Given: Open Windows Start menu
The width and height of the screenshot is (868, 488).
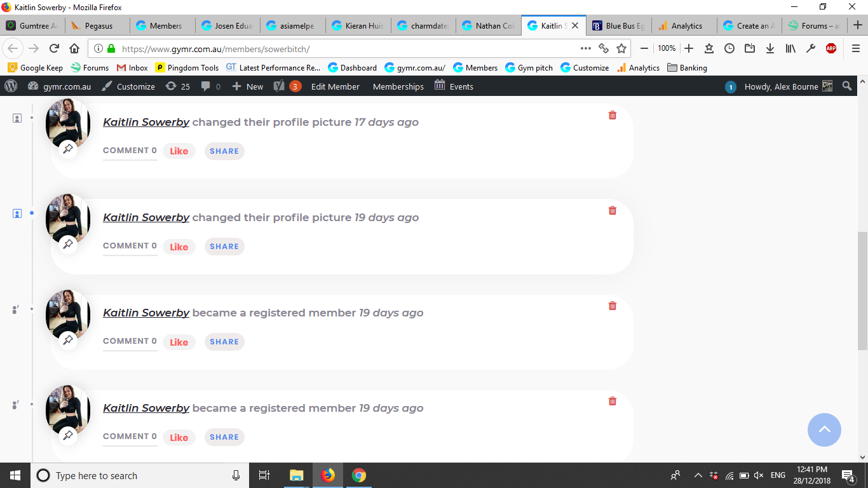Looking at the screenshot, I should pyautogui.click(x=15, y=475).
